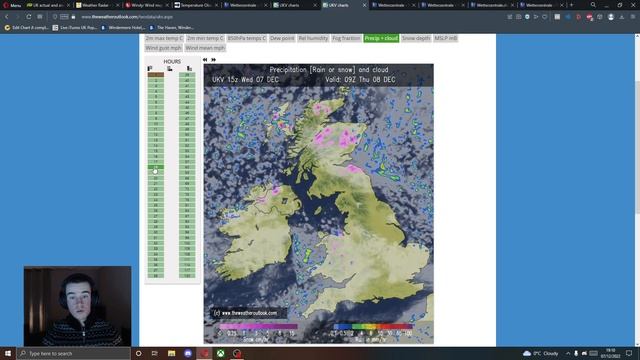This screenshot has width=640, height=360.
Task: Open the easy setup icon at toolbar end
Action: pos(633,17)
